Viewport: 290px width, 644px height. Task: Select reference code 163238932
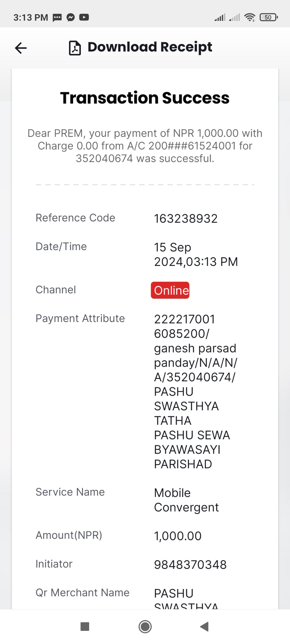186,219
